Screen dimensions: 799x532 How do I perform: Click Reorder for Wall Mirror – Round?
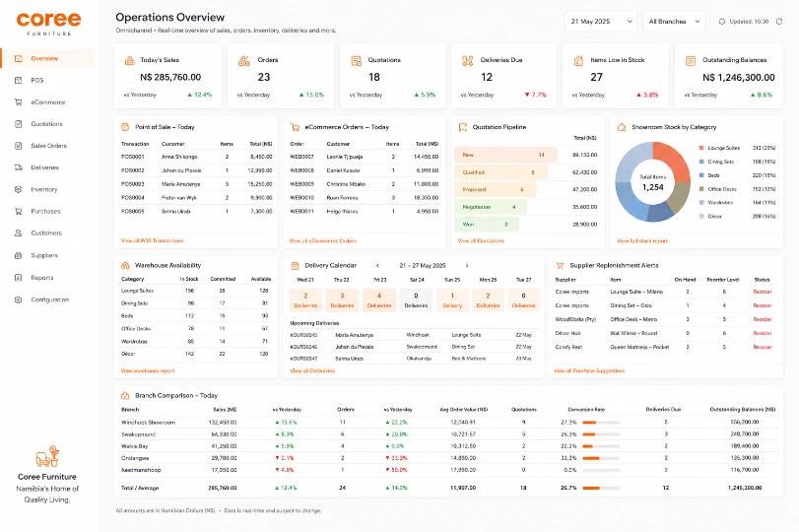tap(763, 333)
